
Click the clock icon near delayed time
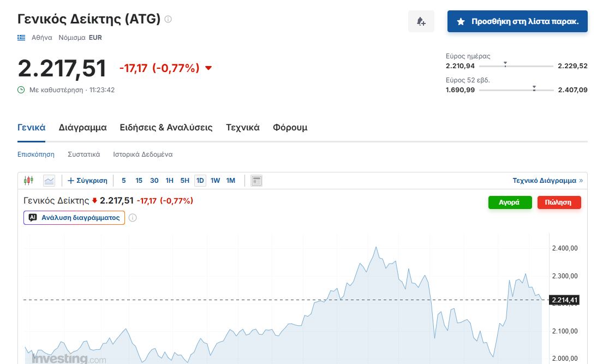point(21,89)
